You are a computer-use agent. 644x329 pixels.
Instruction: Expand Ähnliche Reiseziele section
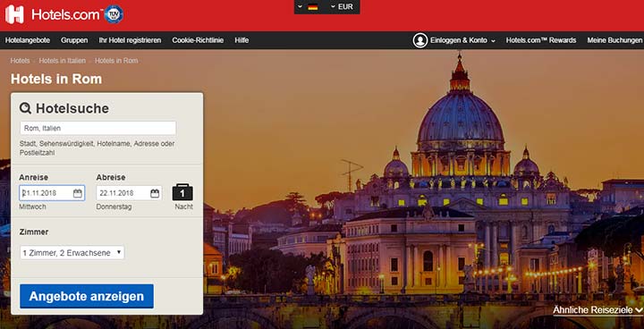pyautogui.click(x=597, y=310)
